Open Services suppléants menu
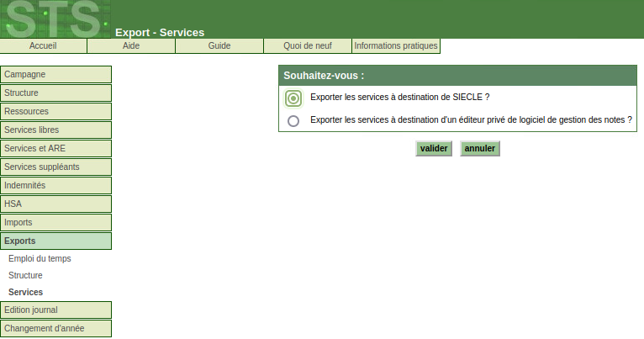 tap(55, 167)
